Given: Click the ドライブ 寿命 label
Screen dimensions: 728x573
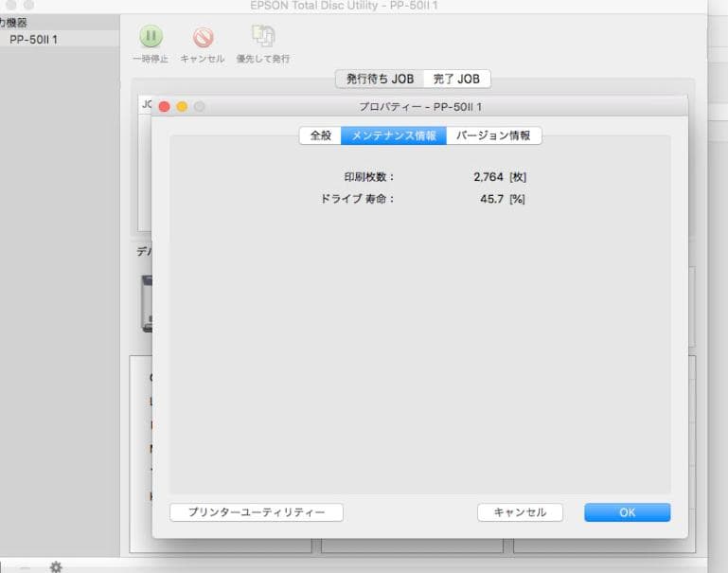Looking at the screenshot, I should pos(358,199).
